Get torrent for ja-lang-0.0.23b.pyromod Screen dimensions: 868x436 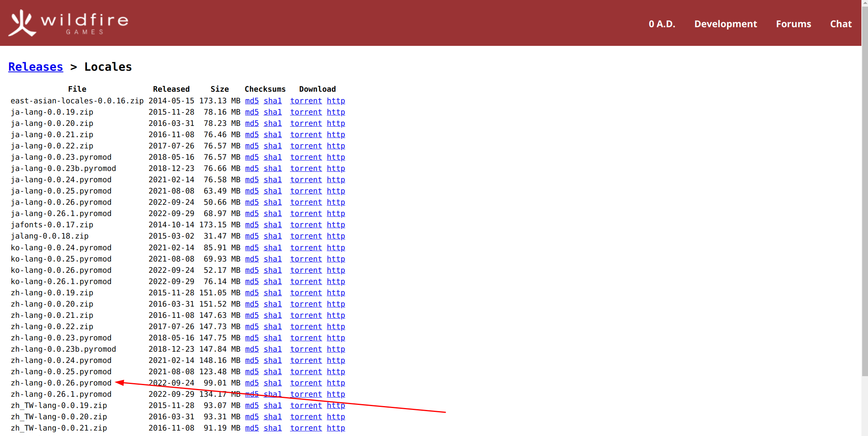pos(306,168)
